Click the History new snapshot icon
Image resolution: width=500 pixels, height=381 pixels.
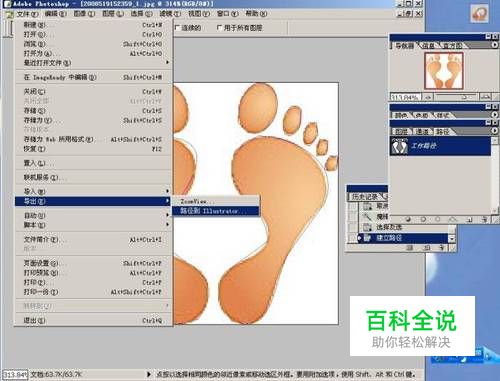click(427, 248)
